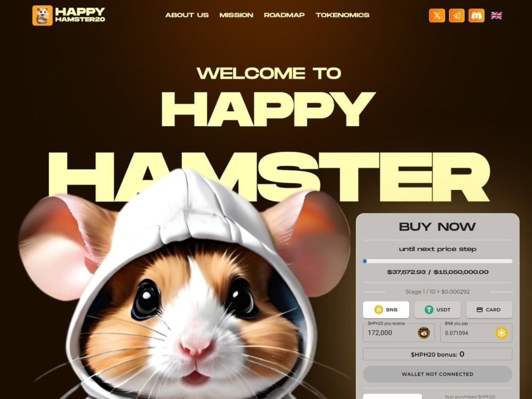
Task: Go to Mission section
Action: 236,15
